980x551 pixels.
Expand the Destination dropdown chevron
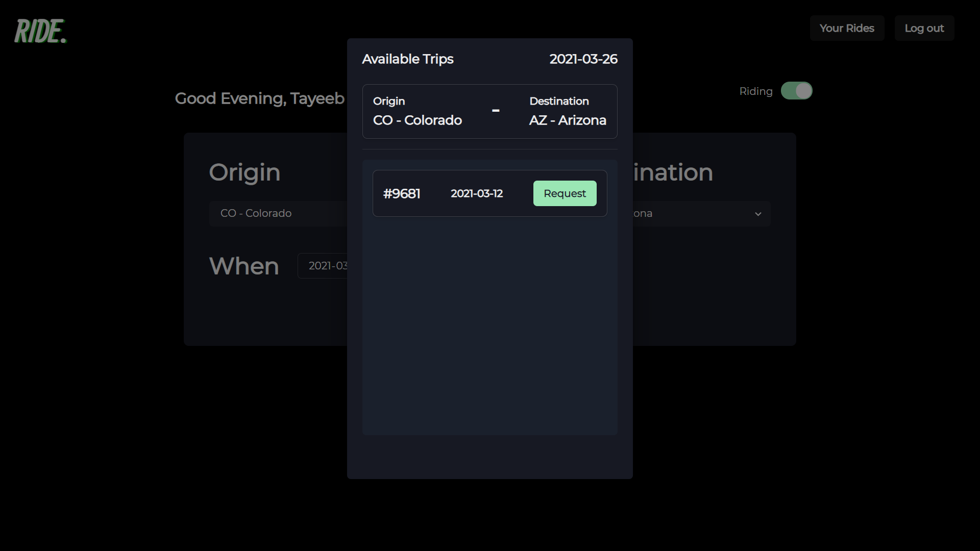click(758, 214)
